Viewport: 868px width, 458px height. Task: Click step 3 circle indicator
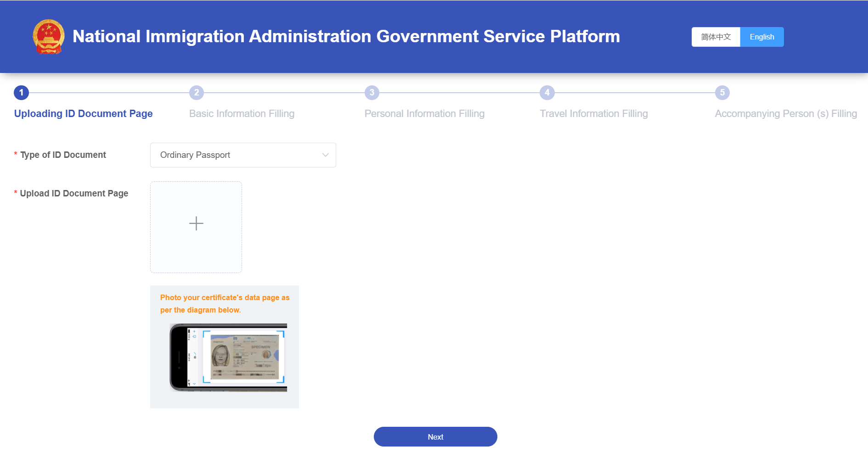(x=372, y=93)
